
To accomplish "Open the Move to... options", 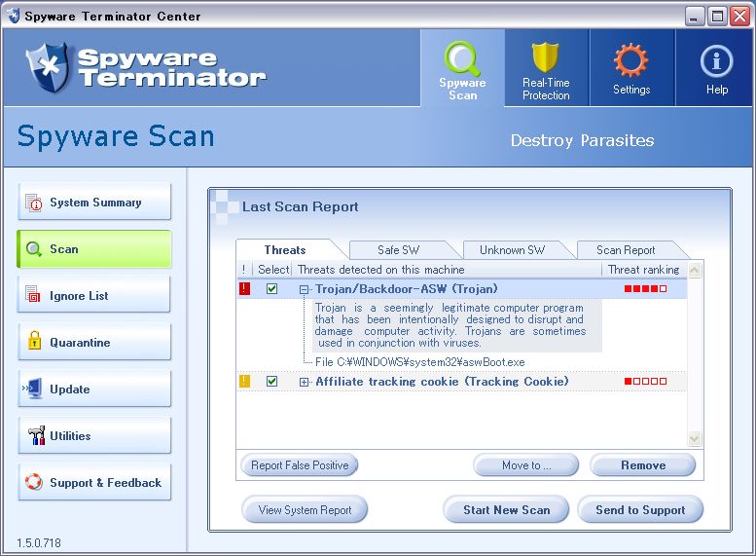I will pyautogui.click(x=526, y=465).
